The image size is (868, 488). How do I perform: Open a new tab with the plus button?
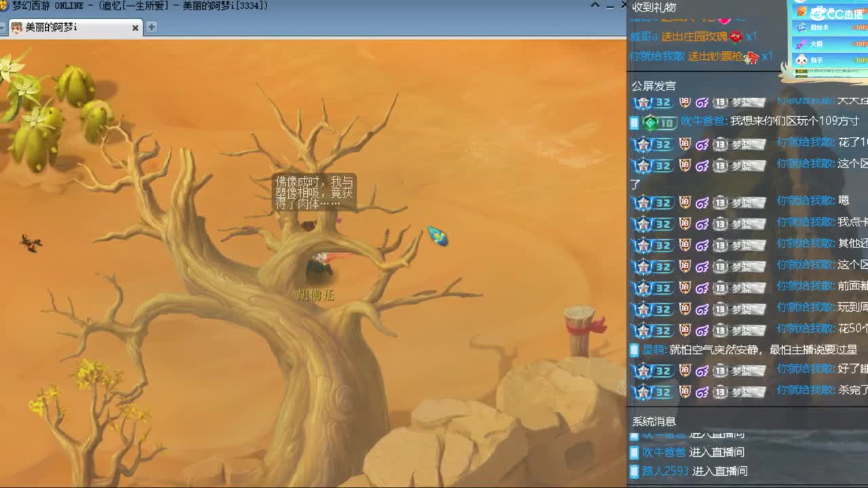pyautogui.click(x=151, y=27)
